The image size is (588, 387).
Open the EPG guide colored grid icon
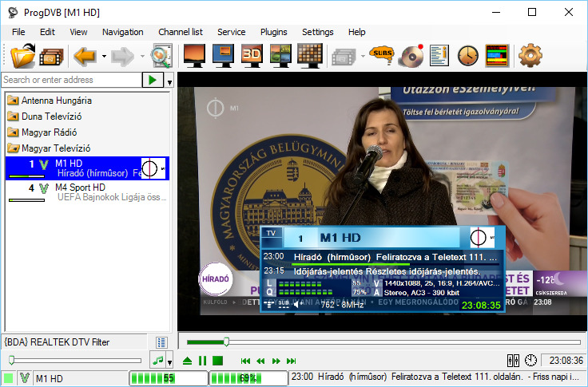496,55
